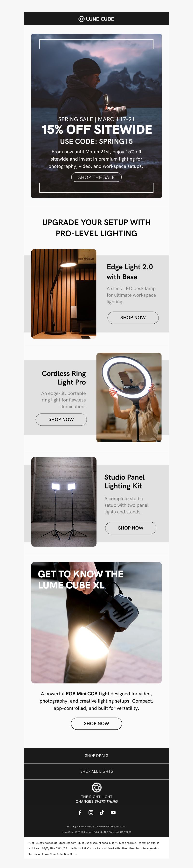
Task: Open the Lume Cube XL banner image
Action: [96, 622]
